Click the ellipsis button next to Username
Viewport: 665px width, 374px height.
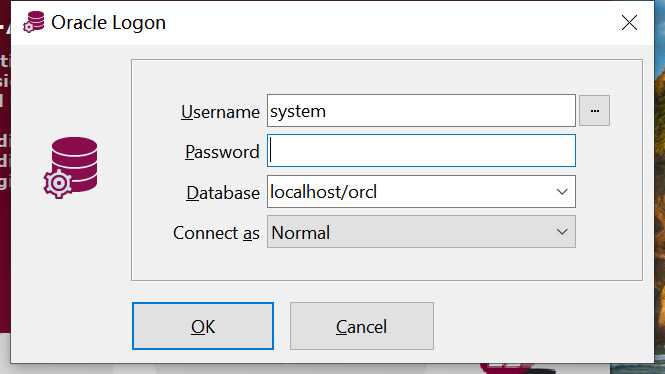[x=594, y=111]
